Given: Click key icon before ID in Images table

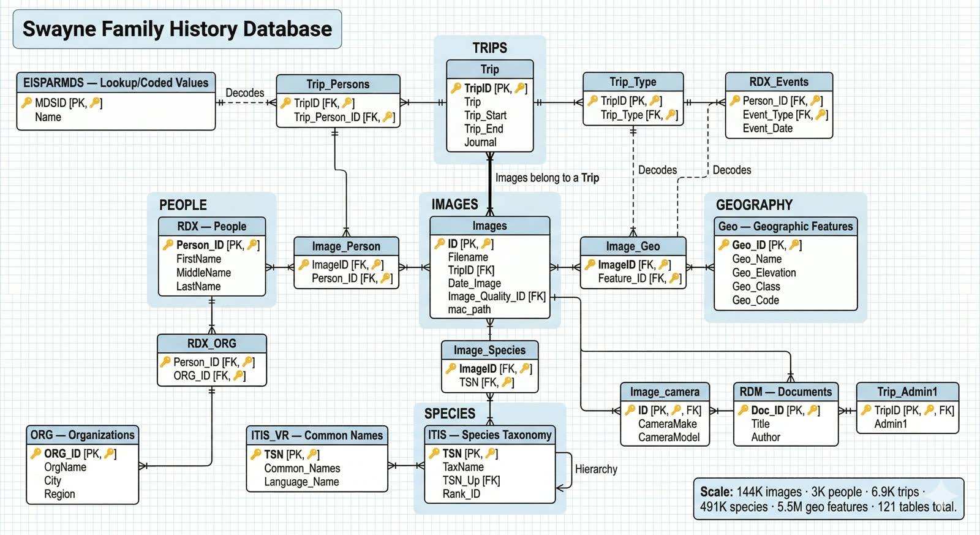Looking at the screenshot, I should (439, 243).
